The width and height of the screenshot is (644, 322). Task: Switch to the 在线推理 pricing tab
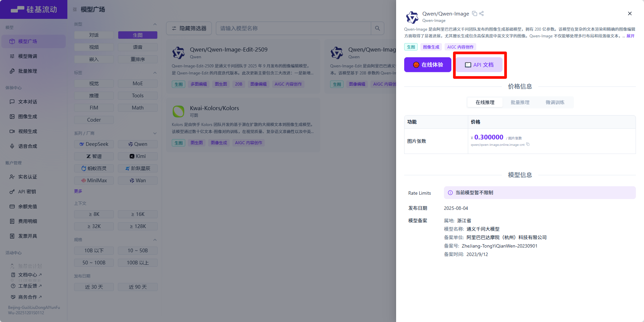(485, 102)
